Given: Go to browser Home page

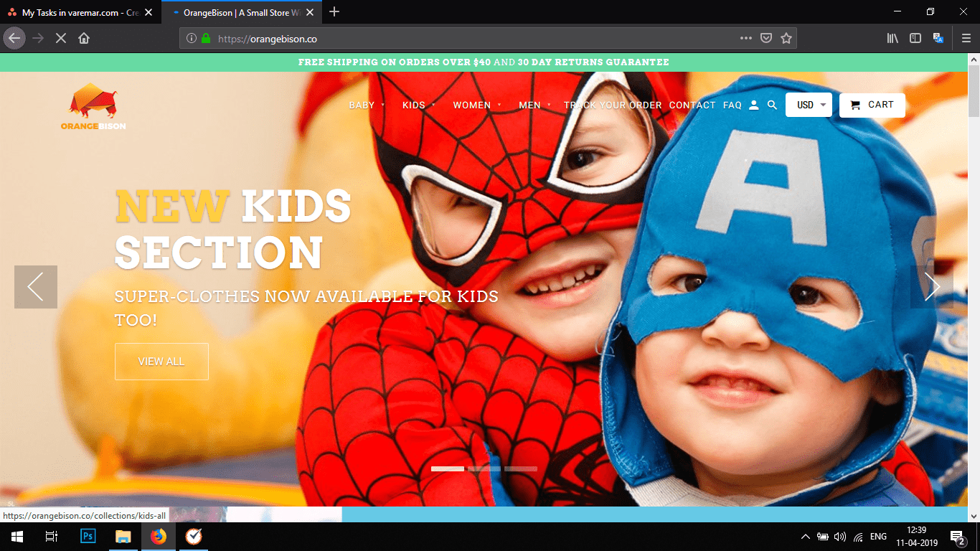Looking at the screenshot, I should (84, 38).
